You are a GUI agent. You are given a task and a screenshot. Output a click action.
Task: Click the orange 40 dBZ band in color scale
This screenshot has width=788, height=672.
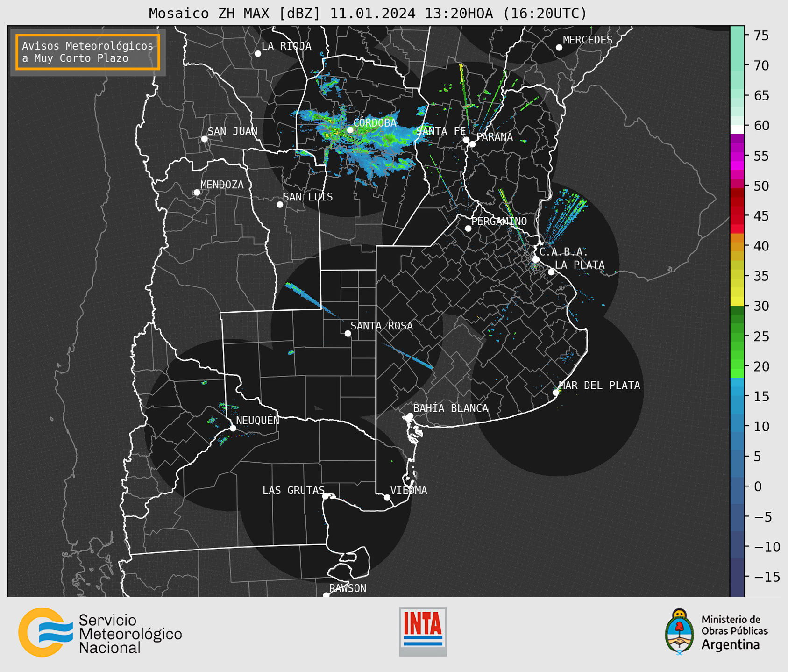coord(737,246)
